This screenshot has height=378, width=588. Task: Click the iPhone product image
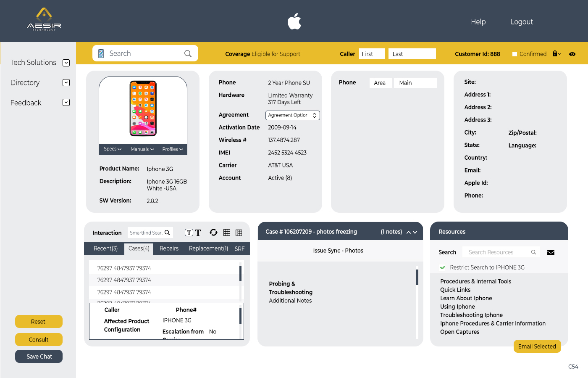pos(143,108)
